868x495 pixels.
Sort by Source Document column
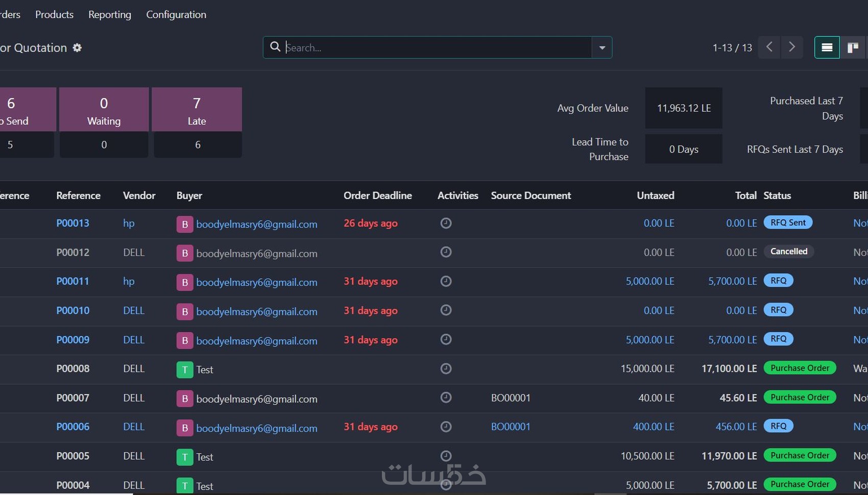tap(531, 195)
